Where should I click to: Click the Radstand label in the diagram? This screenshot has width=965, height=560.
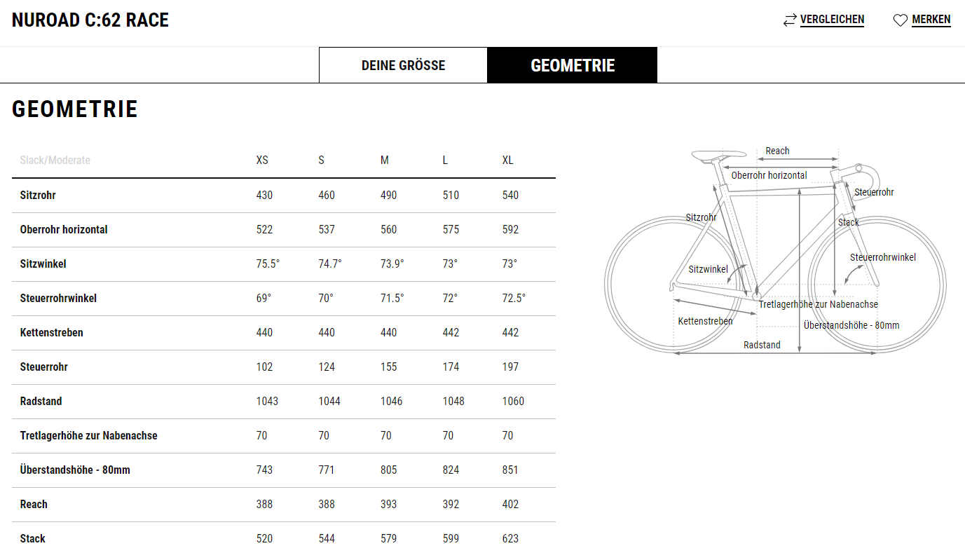coord(762,345)
